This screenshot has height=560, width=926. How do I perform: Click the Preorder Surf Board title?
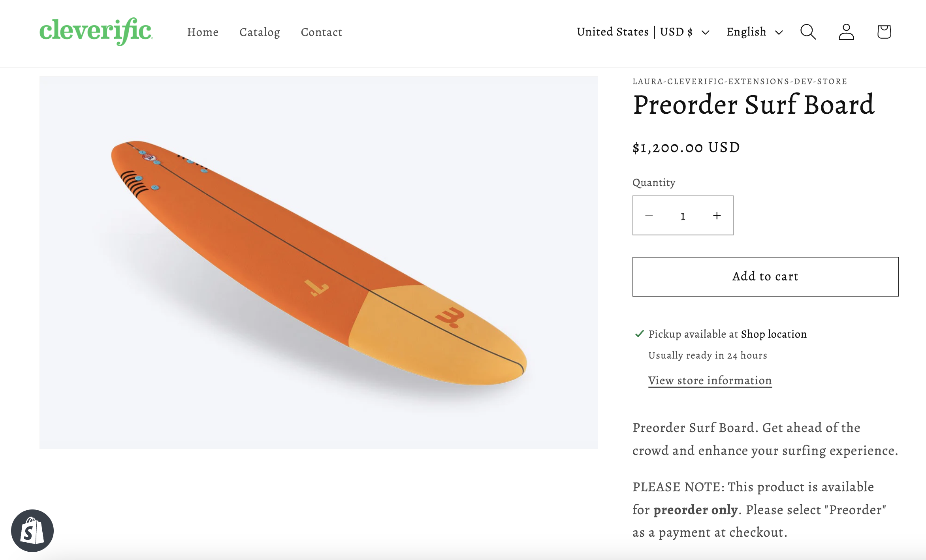pyautogui.click(x=754, y=105)
